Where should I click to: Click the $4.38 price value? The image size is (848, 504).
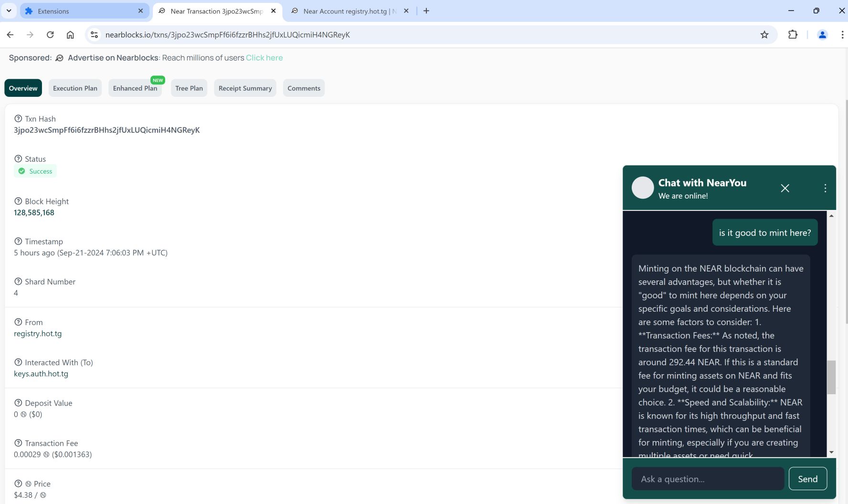pos(30,495)
